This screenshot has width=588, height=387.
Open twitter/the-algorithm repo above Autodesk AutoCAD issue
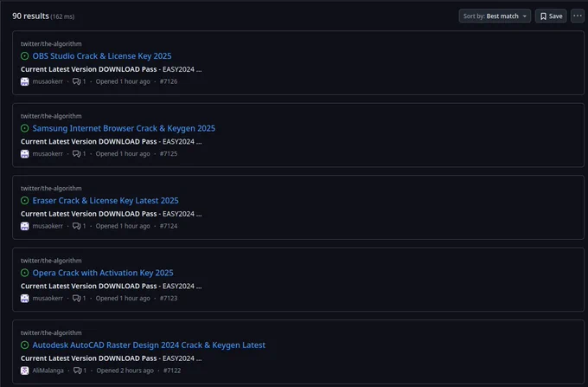click(51, 333)
